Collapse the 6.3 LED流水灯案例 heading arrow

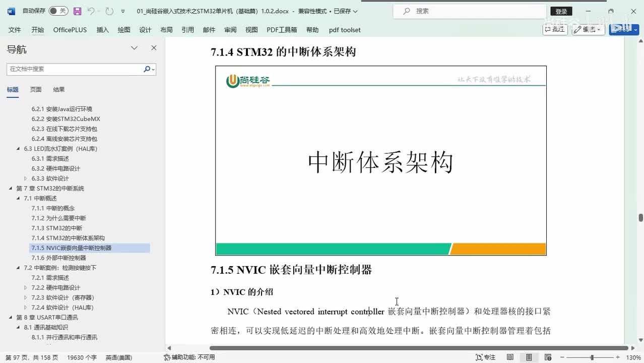pyautogui.click(x=19, y=149)
